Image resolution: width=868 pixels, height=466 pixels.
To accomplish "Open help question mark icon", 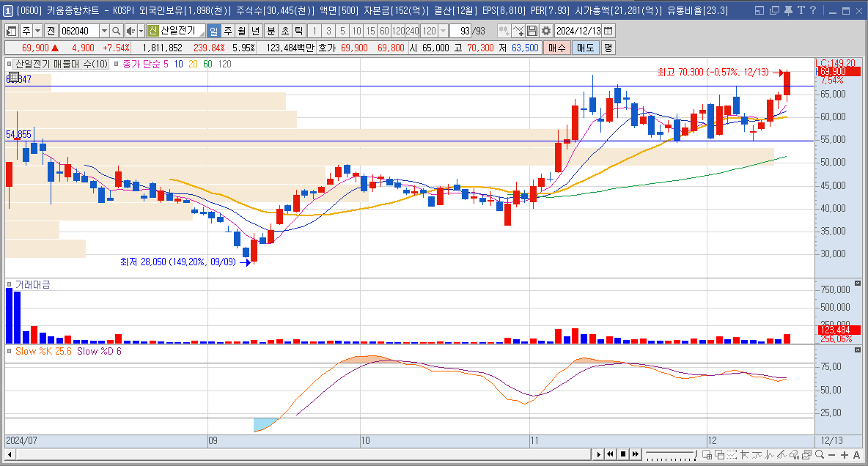I will point(812,10).
